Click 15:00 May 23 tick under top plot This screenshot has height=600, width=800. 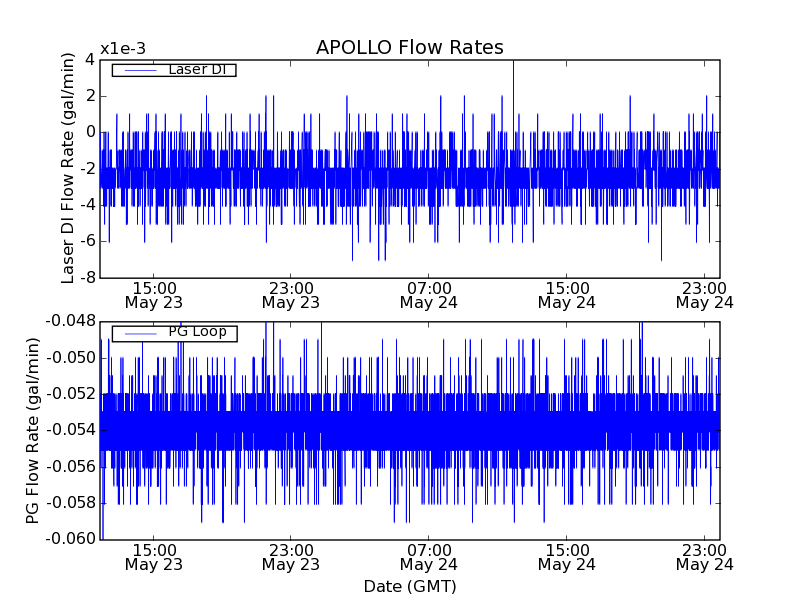coord(153,294)
